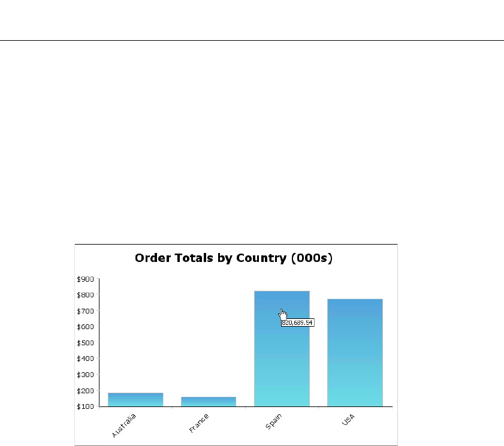The width and height of the screenshot is (504, 446).
Task: Click the $800 axis value
Action: [x=85, y=295]
